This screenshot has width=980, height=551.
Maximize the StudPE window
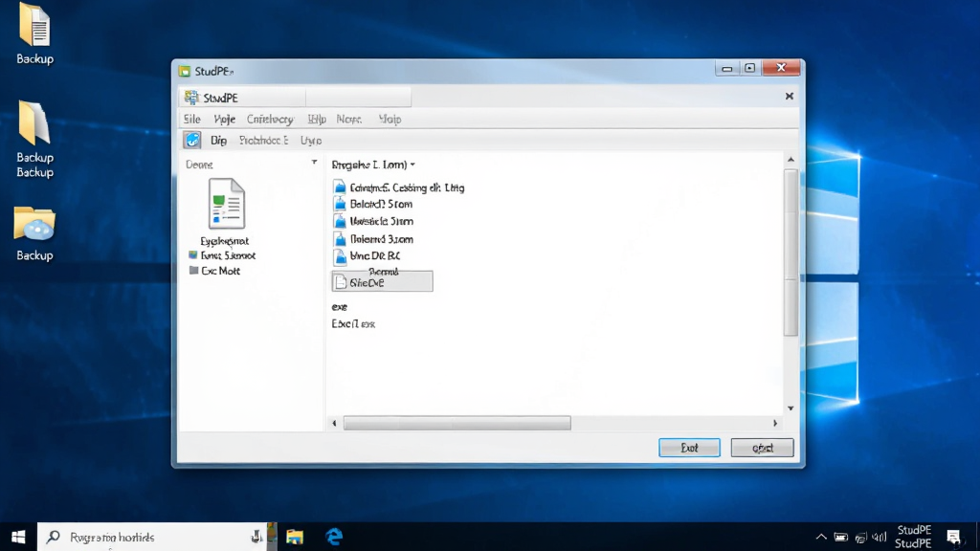click(x=750, y=68)
